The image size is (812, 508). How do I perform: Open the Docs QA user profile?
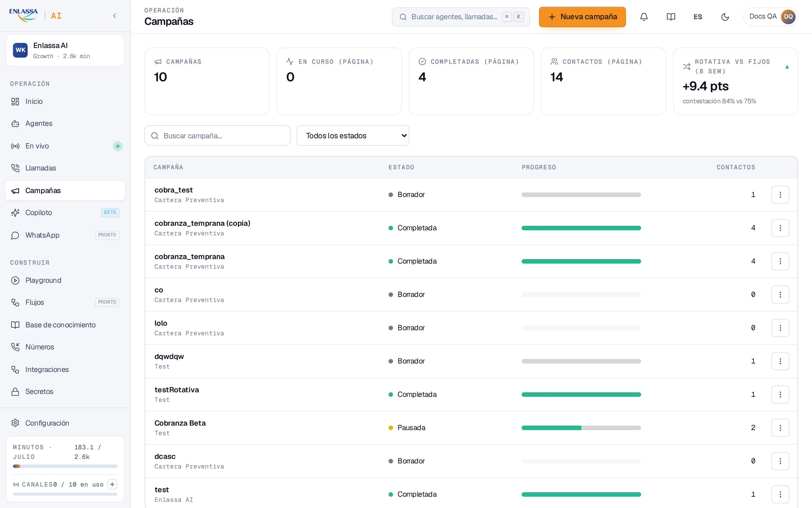click(770, 17)
